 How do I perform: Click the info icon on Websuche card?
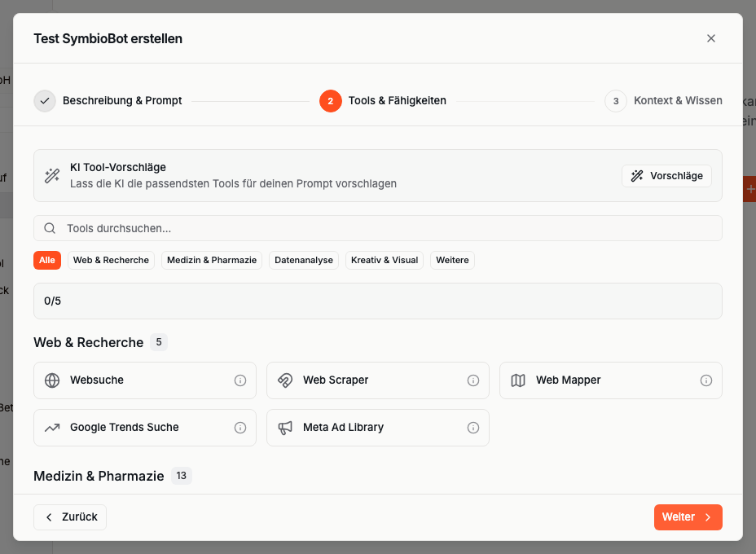point(240,380)
